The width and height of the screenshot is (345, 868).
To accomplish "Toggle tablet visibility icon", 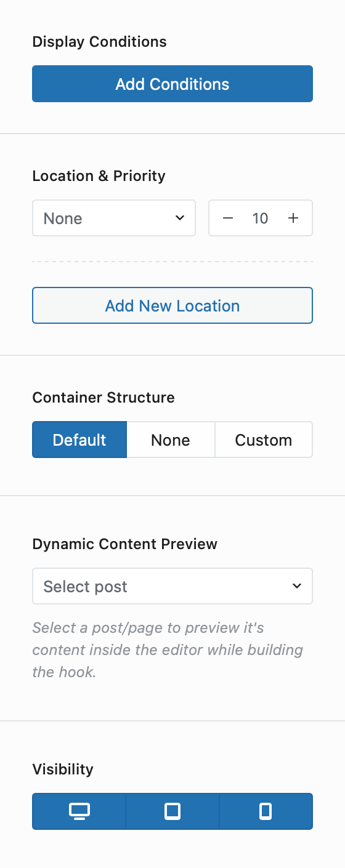I will coord(172,811).
